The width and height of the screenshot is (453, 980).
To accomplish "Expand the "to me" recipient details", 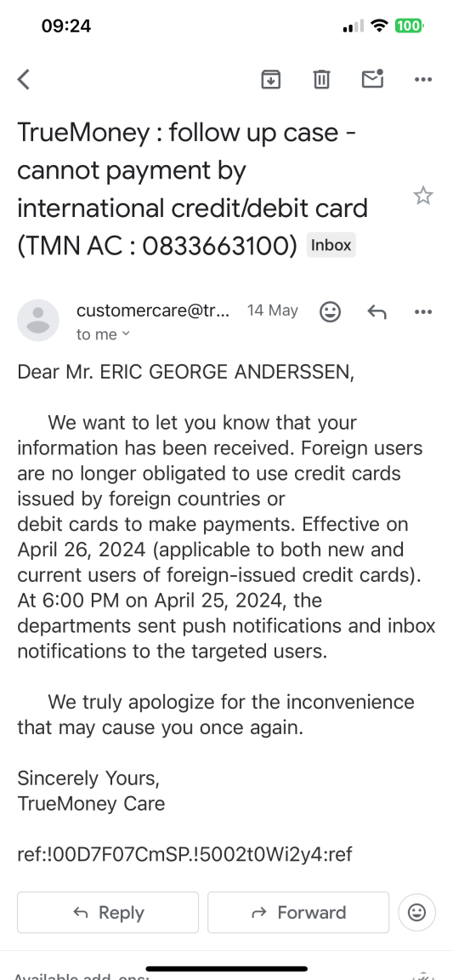I will [x=103, y=334].
